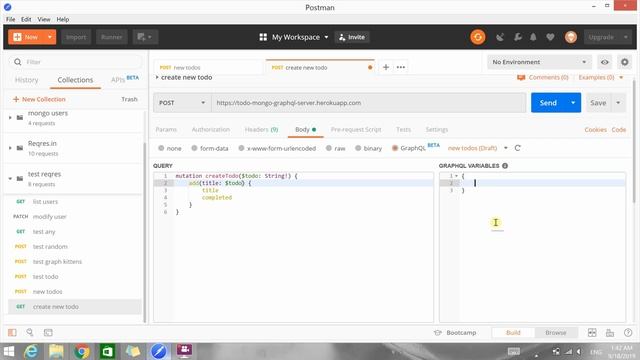Open the Send button dropdown arrow
The image size is (640, 360).
573,103
